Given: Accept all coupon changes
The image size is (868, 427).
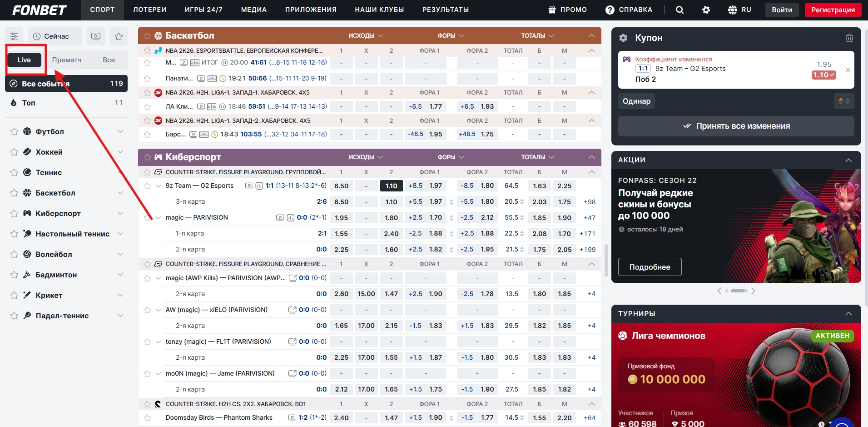Looking at the screenshot, I should 736,126.
